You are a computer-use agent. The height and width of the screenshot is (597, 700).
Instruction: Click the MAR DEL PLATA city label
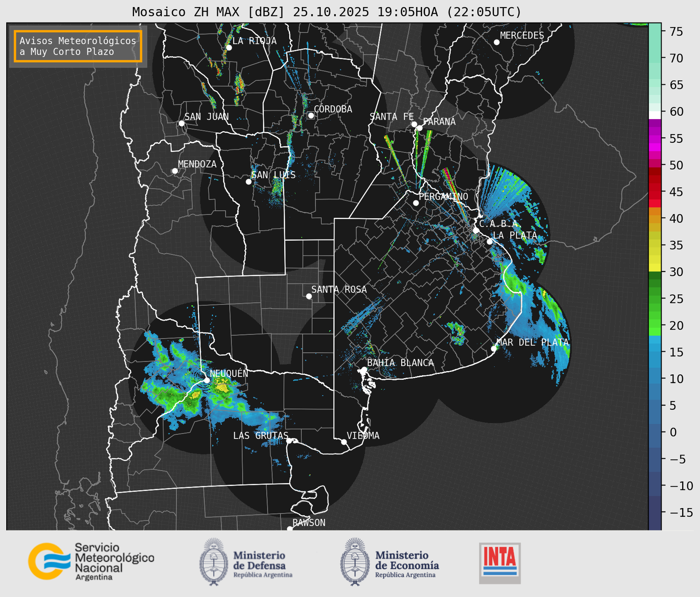click(x=533, y=342)
